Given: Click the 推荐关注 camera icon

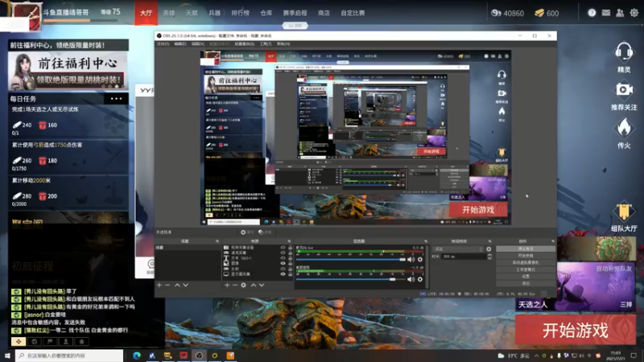Looking at the screenshot, I should click(x=623, y=90).
